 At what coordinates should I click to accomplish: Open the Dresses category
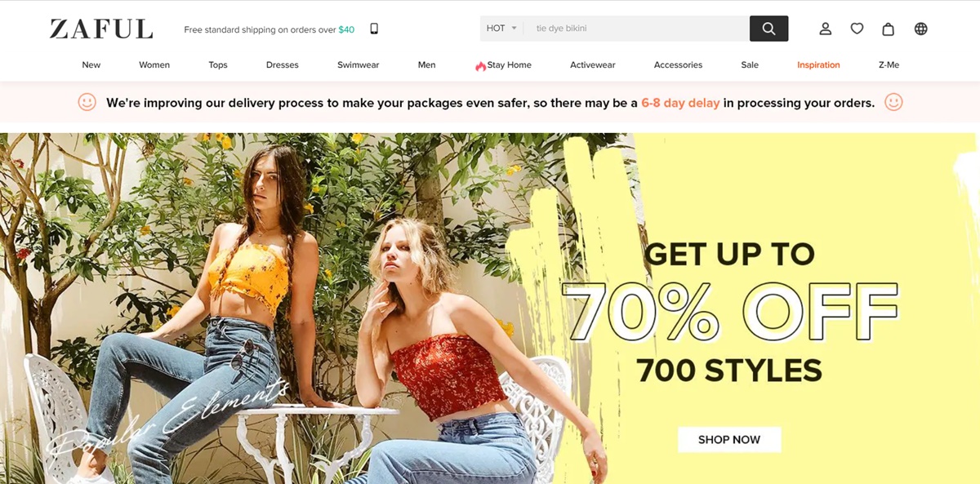283,65
